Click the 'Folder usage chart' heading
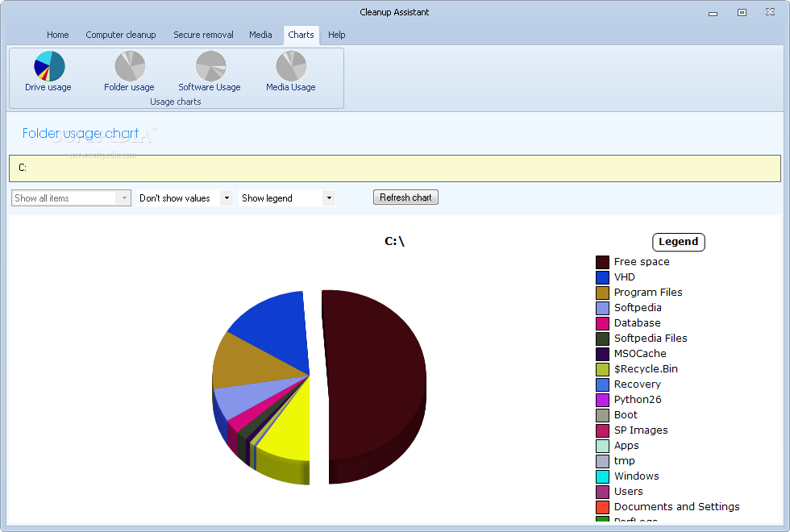 [81, 134]
